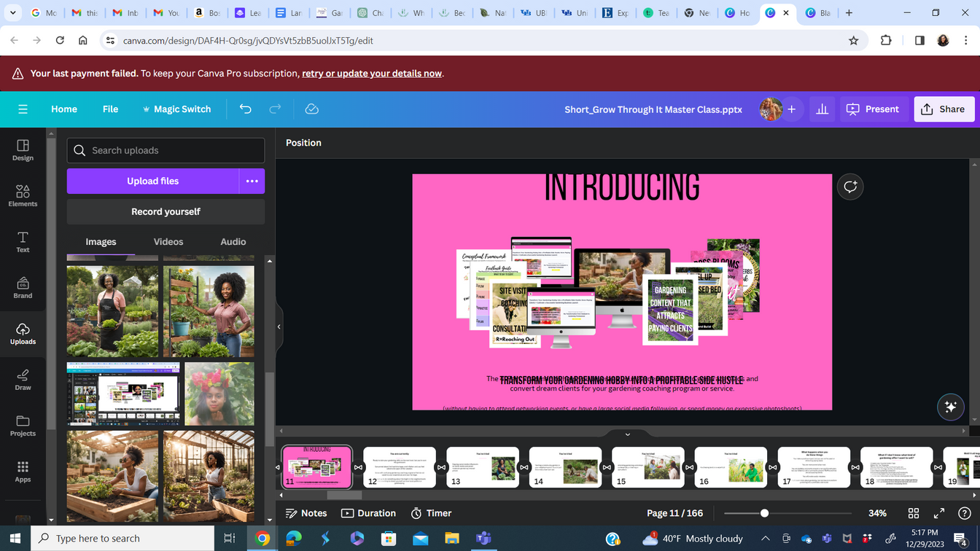The height and width of the screenshot is (551, 980).
Task: Click the Present button
Action: 873,109
